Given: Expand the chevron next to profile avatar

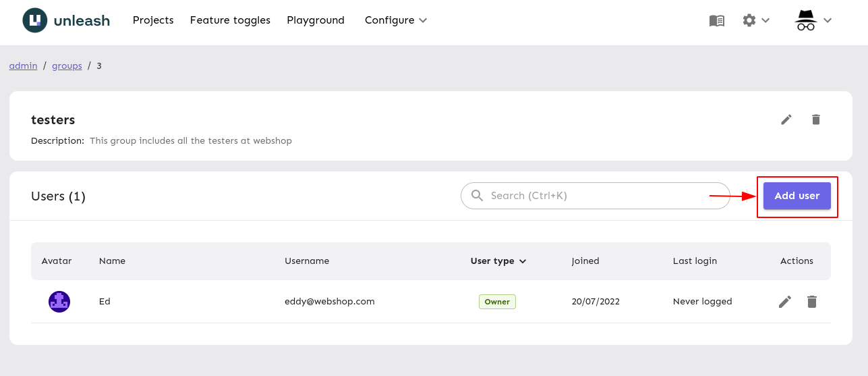Looking at the screenshot, I should pos(828,20).
